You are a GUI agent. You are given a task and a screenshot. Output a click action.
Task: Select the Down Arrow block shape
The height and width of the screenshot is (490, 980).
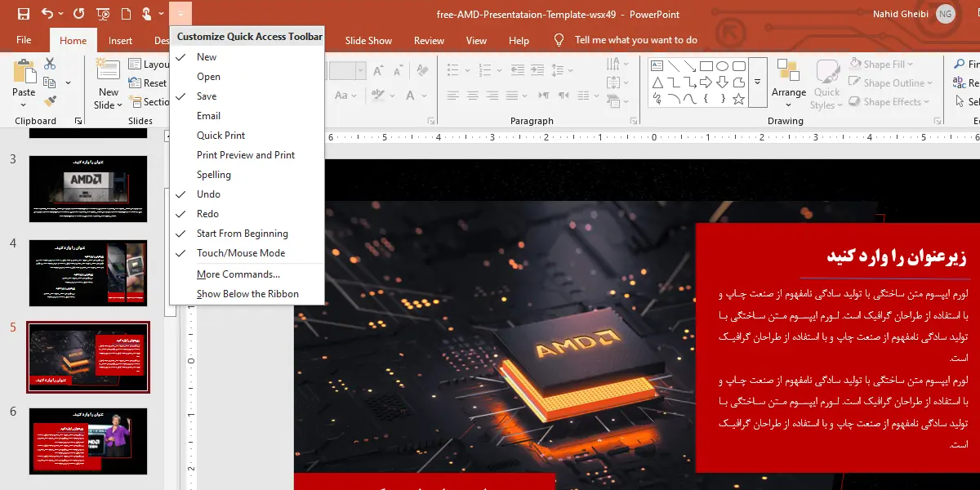723,82
